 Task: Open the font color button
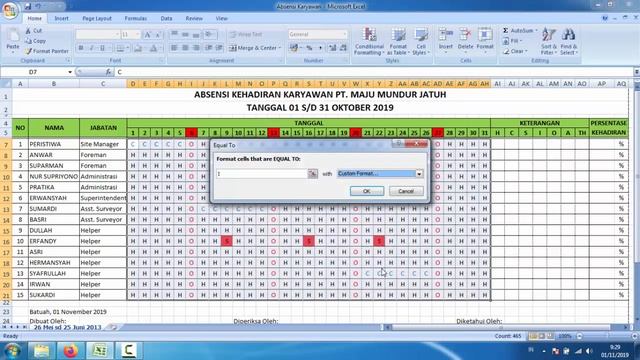pos(153,48)
